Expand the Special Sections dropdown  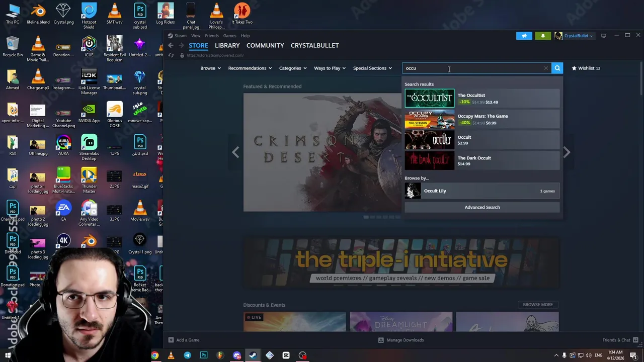click(372, 68)
